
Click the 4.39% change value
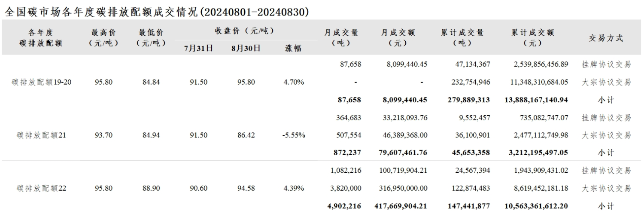click(294, 188)
